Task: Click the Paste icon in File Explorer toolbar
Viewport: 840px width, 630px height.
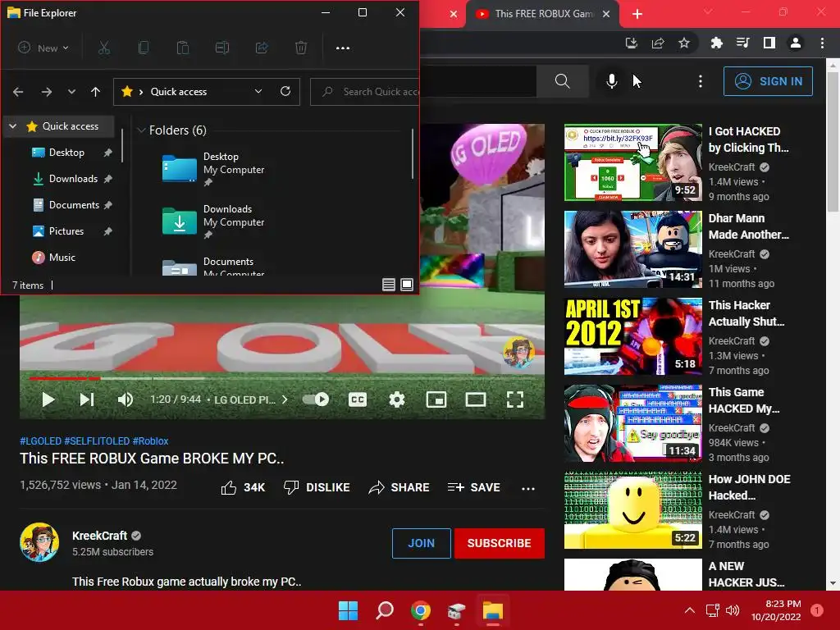Action: (183, 48)
